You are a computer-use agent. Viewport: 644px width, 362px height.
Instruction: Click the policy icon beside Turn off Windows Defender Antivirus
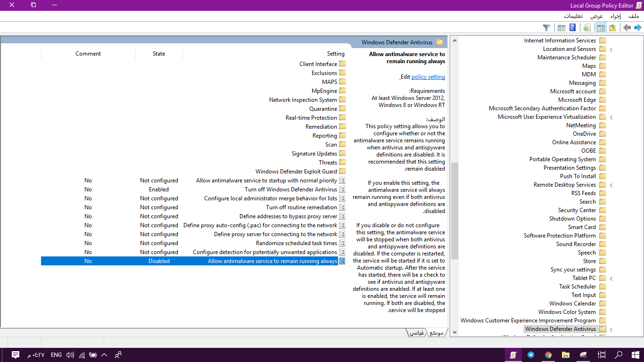(342, 189)
